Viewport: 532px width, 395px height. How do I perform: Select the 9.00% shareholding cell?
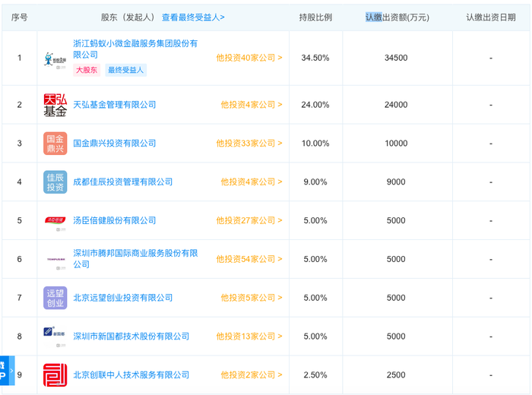(x=315, y=182)
